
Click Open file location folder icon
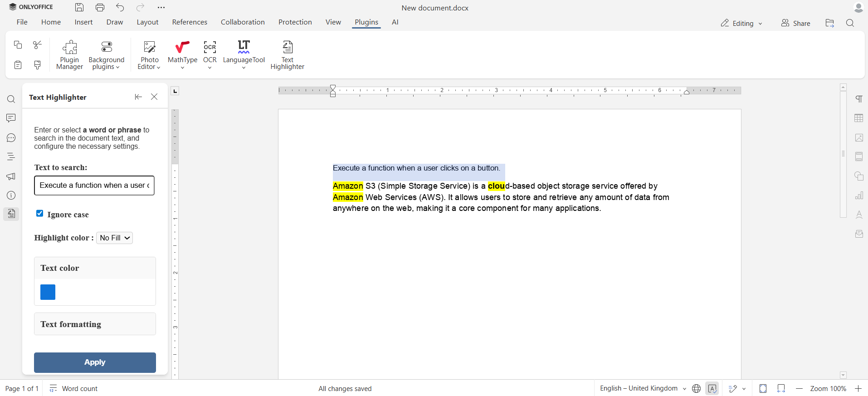click(x=830, y=23)
